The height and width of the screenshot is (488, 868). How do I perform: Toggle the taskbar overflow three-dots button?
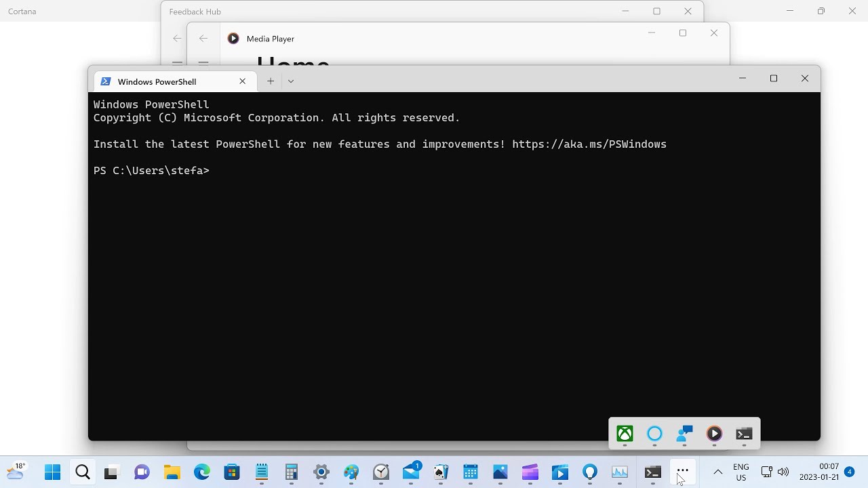pyautogui.click(x=683, y=471)
